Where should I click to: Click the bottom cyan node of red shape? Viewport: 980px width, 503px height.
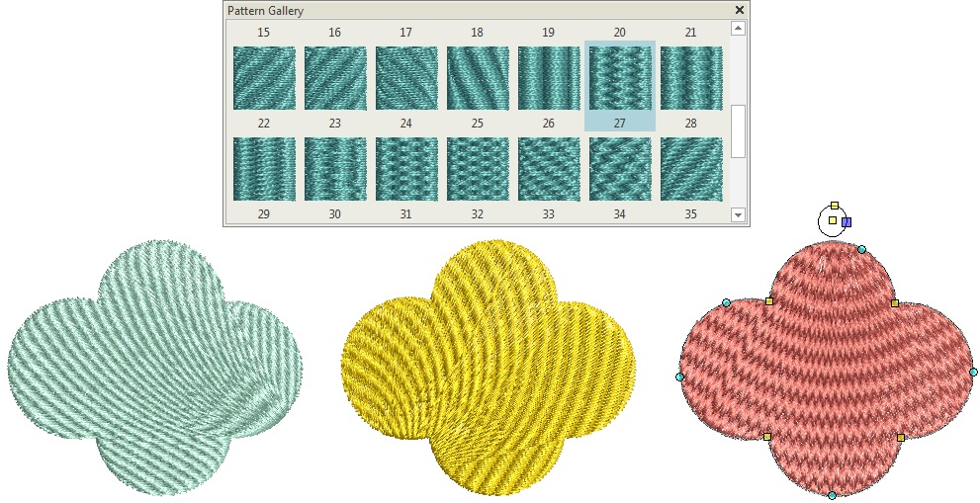pyautogui.click(x=832, y=495)
